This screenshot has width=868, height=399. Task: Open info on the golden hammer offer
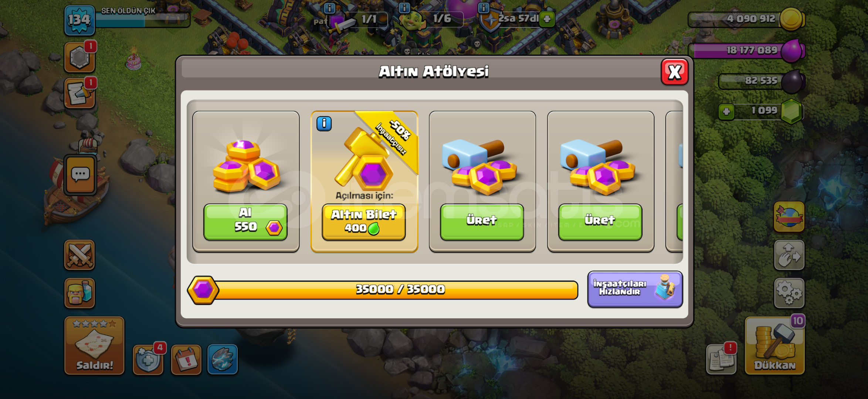coord(324,123)
